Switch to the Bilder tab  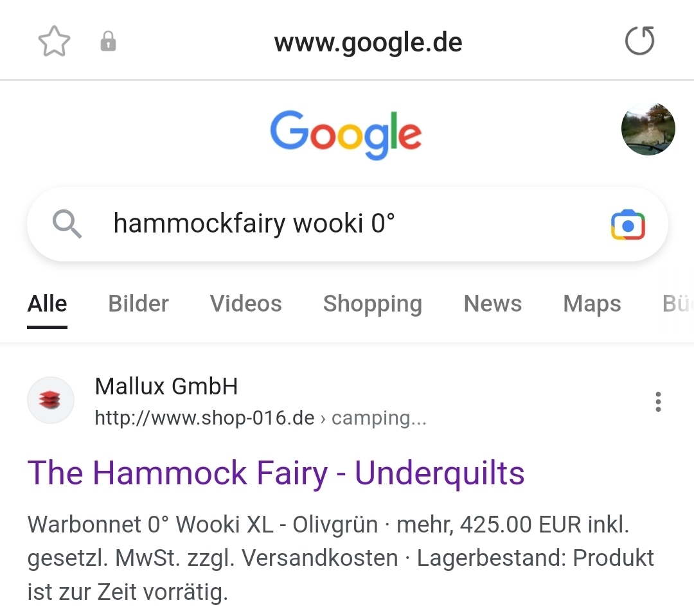click(139, 304)
